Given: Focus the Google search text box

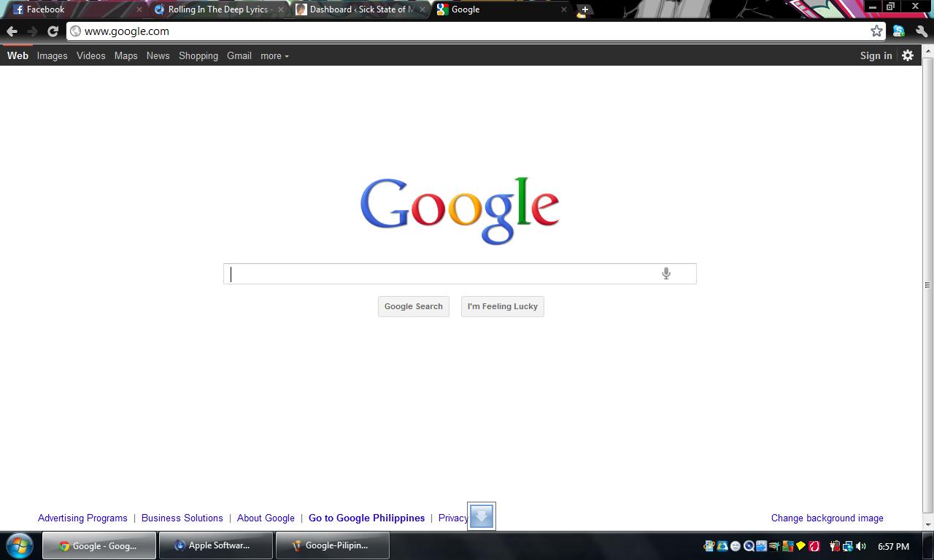Looking at the screenshot, I should (438, 274).
